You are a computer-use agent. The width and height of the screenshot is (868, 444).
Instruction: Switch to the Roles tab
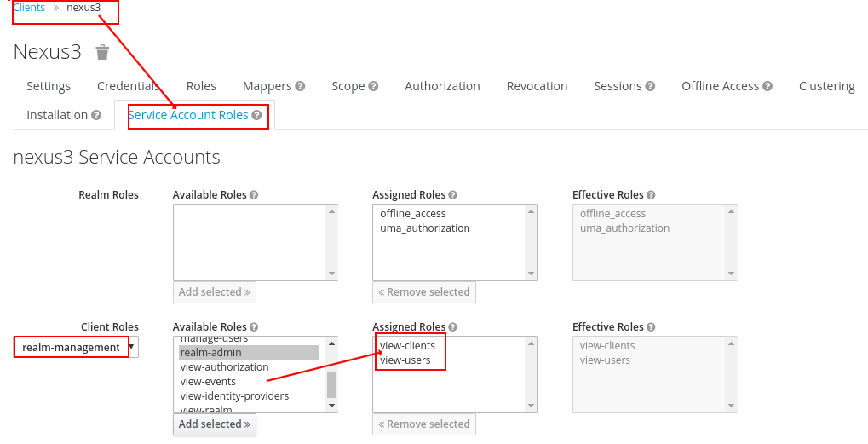click(x=201, y=86)
